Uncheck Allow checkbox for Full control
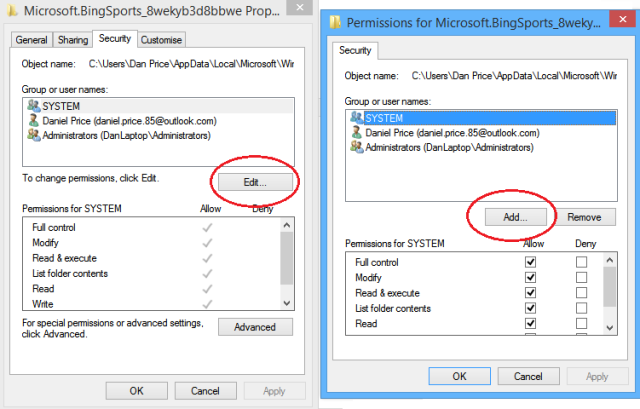This screenshot has width=640, height=409. [x=530, y=262]
